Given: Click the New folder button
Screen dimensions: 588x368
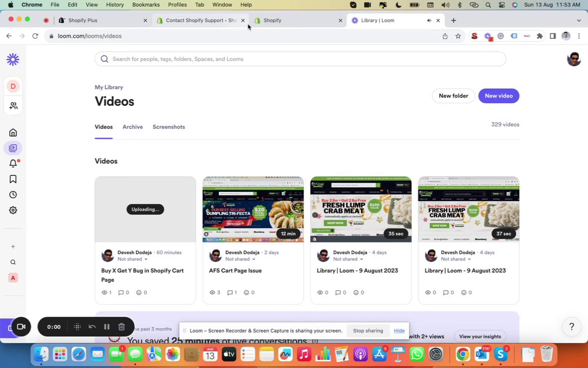Looking at the screenshot, I should point(453,96).
